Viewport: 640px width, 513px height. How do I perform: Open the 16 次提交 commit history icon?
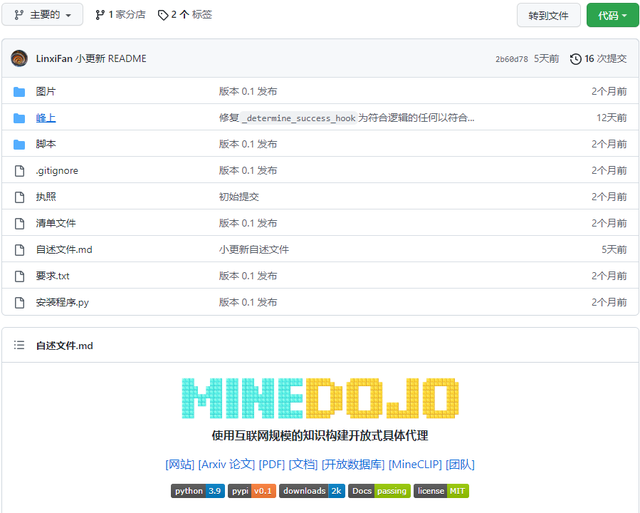(x=575, y=59)
